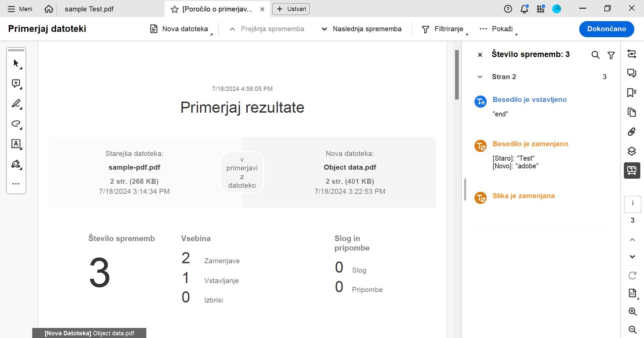Activate the text selection box tool
Viewport: 644px width, 338px height.
16,144
